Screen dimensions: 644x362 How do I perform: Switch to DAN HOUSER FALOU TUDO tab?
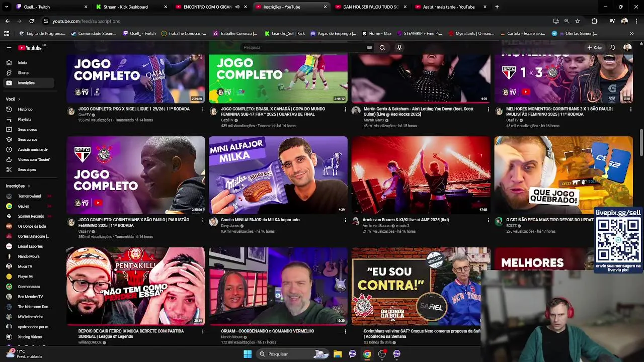[371, 7]
